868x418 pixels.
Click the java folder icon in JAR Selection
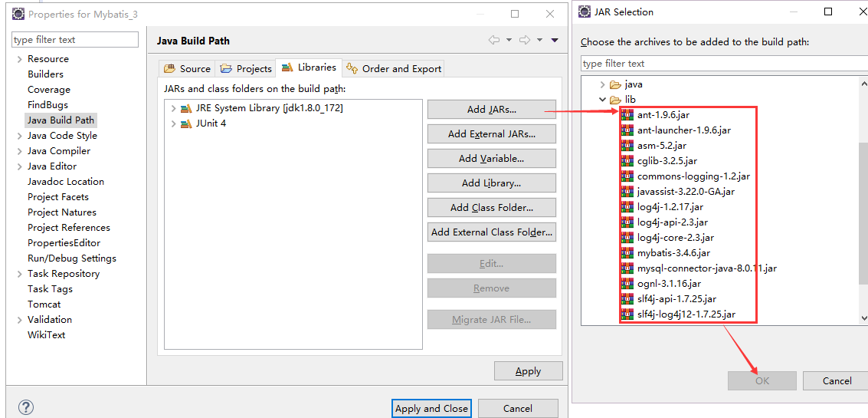point(615,85)
